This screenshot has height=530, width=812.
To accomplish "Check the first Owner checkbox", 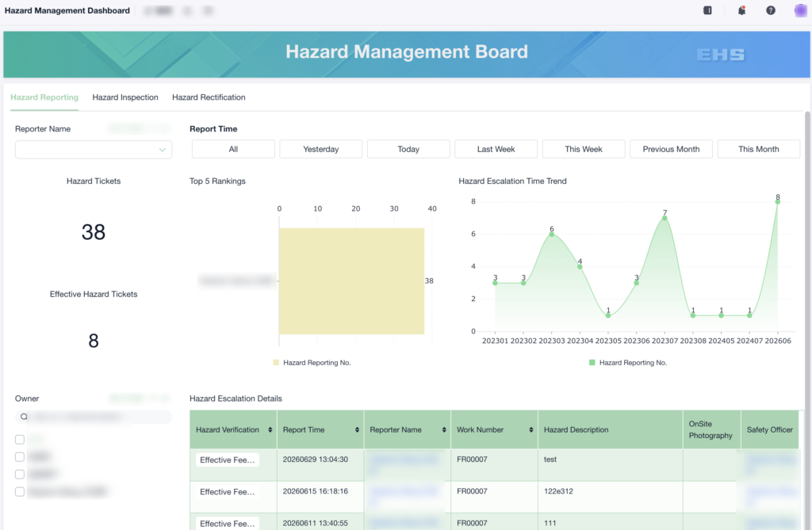I will point(20,440).
